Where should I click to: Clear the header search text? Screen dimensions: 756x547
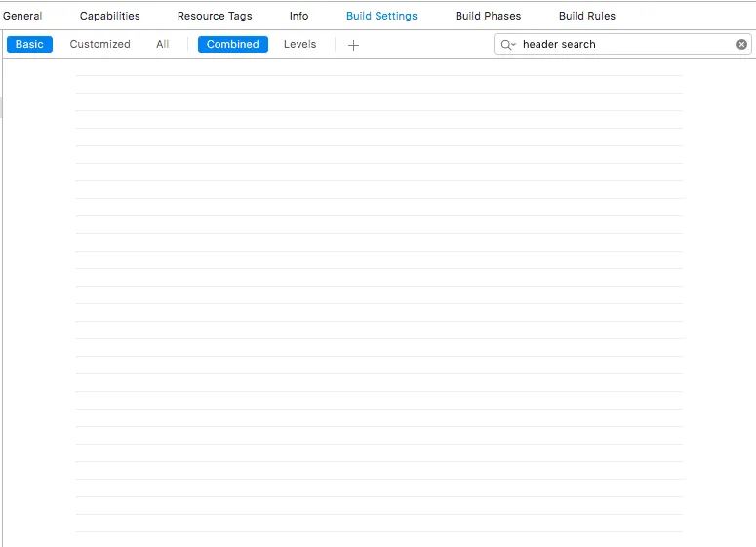pyautogui.click(x=741, y=44)
